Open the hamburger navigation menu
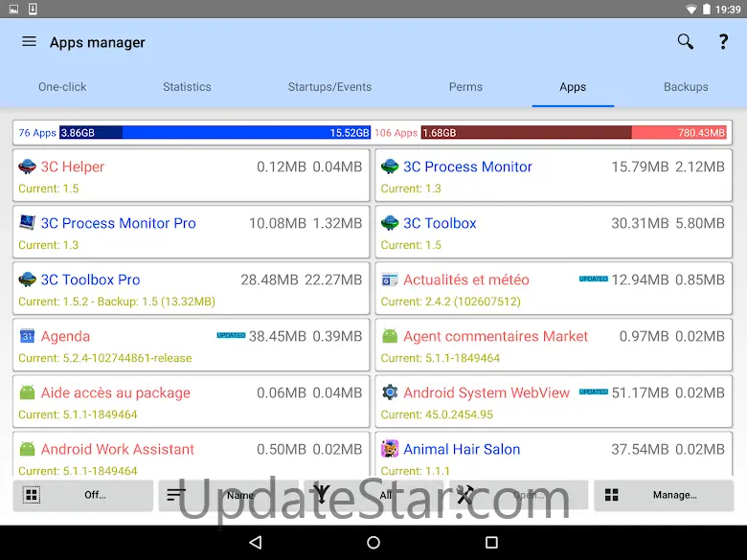The width and height of the screenshot is (747, 560). tap(29, 42)
